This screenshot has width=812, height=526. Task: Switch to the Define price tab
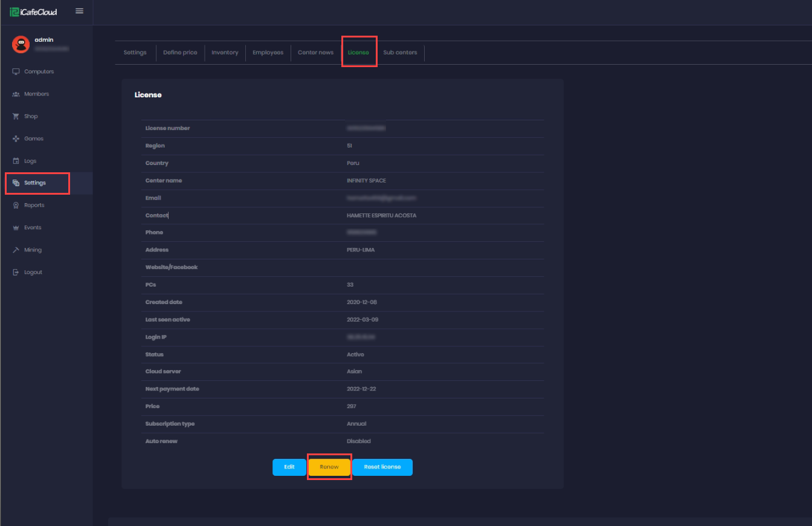(180, 53)
